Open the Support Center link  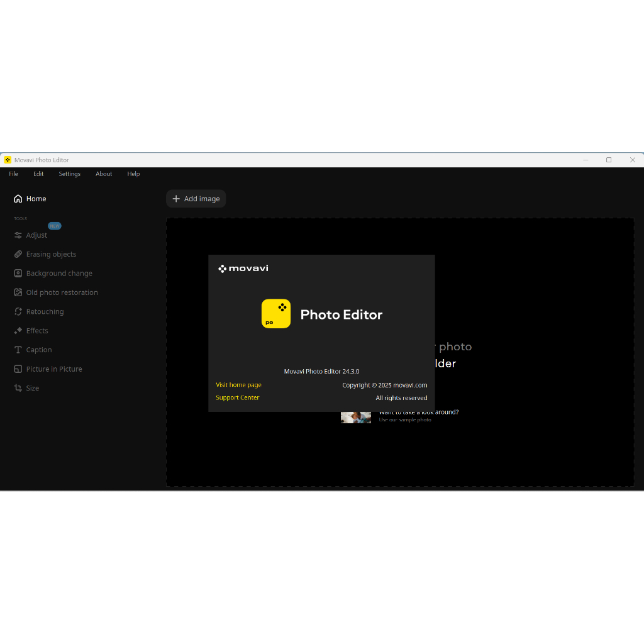(237, 397)
